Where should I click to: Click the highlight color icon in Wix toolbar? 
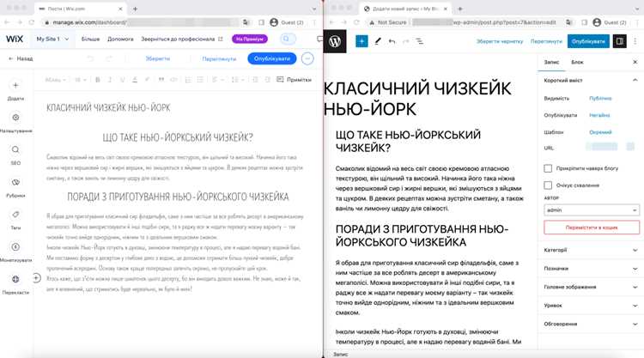pyautogui.click(x=147, y=80)
